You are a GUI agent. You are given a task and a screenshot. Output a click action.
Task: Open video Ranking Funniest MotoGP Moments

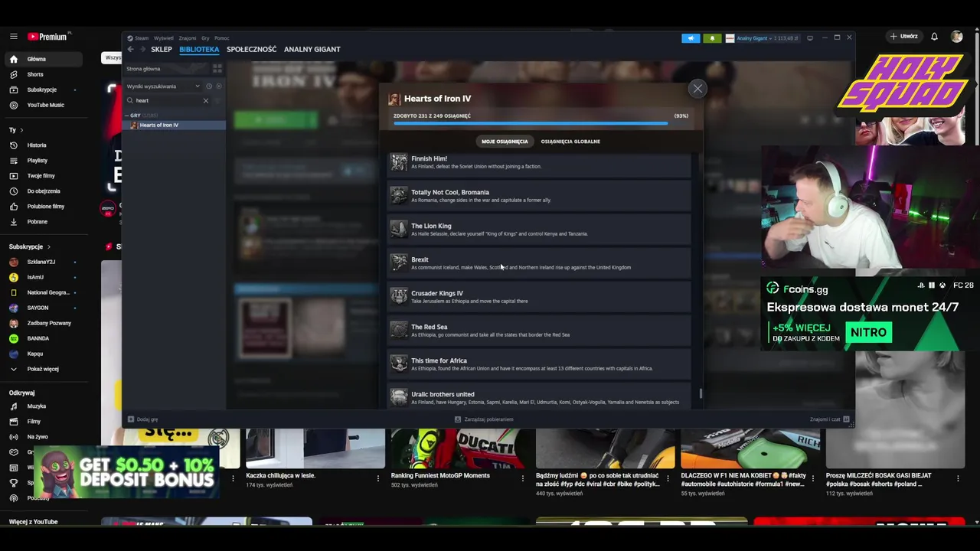click(439, 475)
